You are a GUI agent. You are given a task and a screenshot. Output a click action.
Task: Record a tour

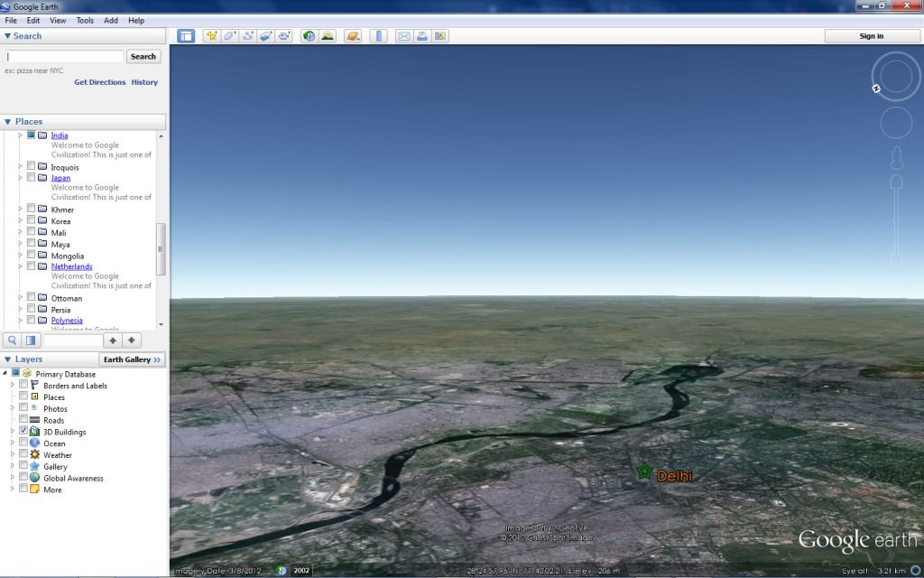click(x=284, y=36)
